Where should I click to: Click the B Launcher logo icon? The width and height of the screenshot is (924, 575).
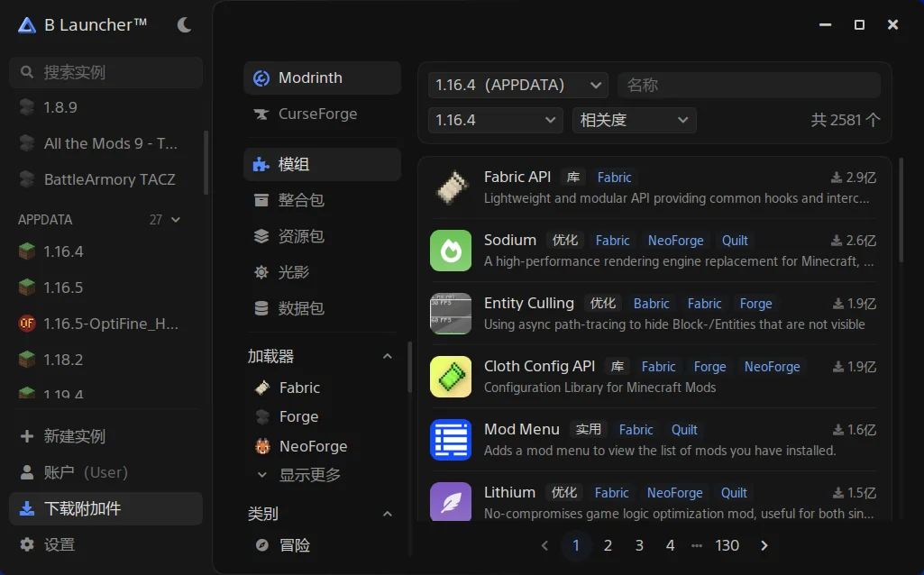pos(26,24)
